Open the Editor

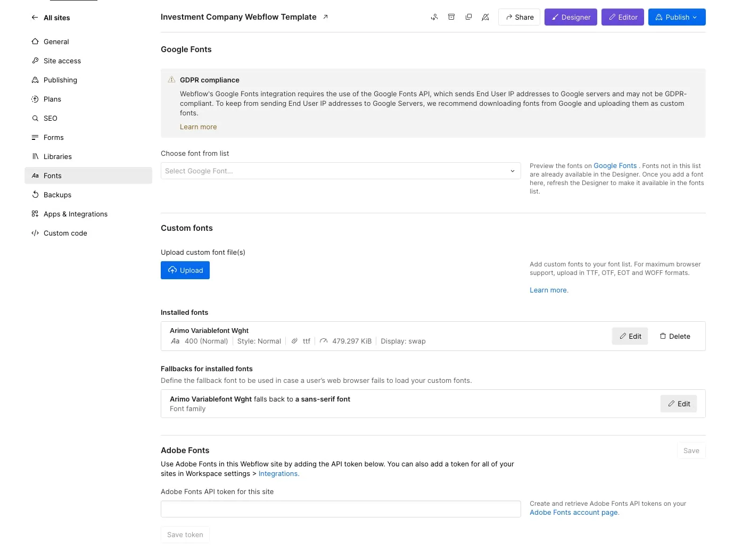tap(623, 17)
